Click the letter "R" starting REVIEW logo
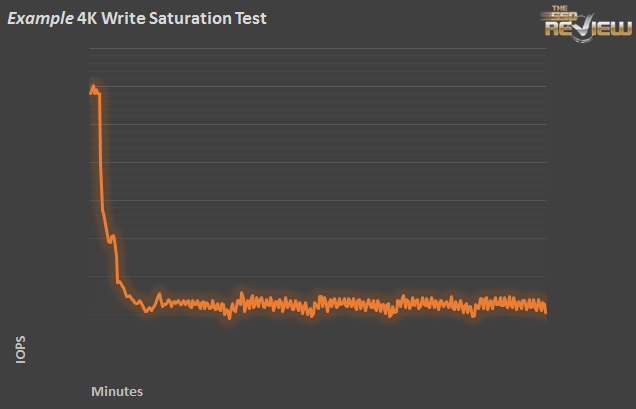Viewport: 636px width, 409px height. click(x=552, y=29)
